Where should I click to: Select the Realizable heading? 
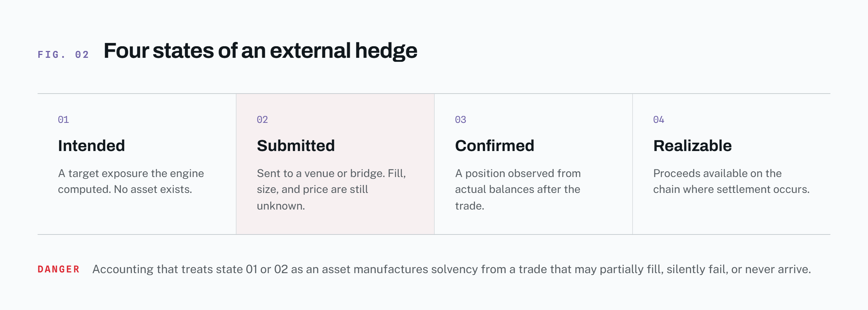tap(692, 146)
